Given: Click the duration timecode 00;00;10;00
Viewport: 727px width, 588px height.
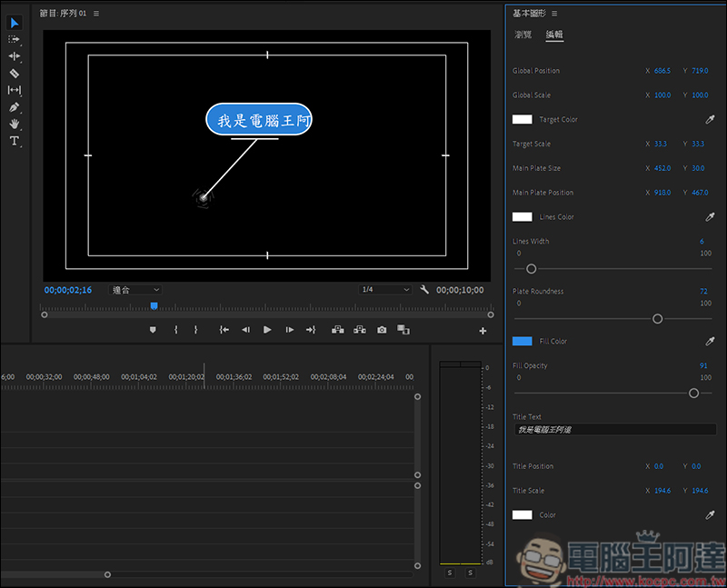Looking at the screenshot, I should tap(460, 290).
